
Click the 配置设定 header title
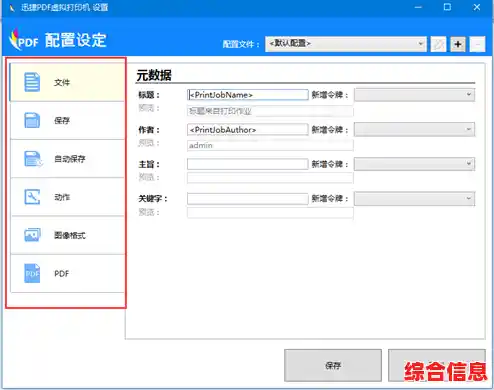(76, 40)
